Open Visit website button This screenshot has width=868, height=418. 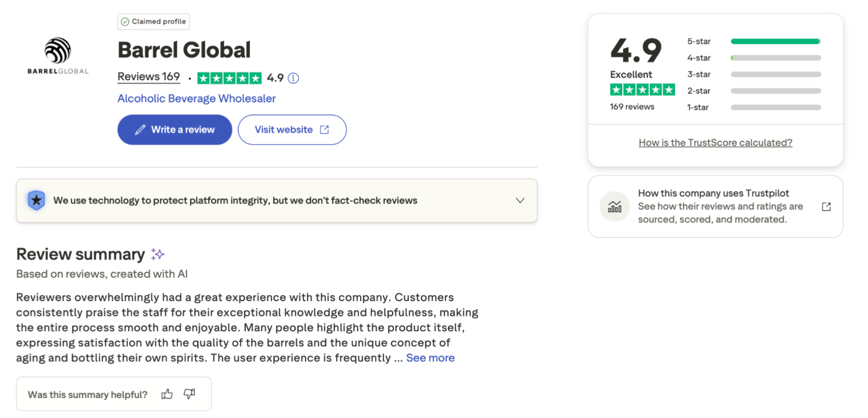(x=292, y=130)
